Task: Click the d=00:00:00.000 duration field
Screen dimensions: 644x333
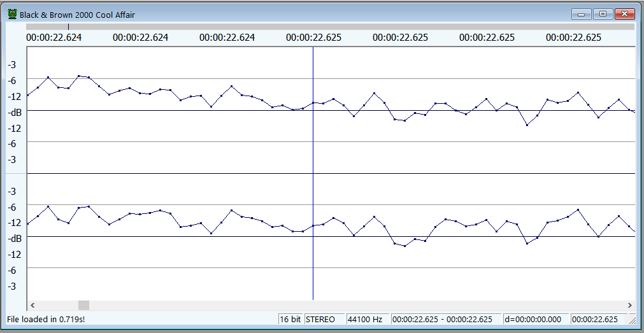Action: [536, 320]
